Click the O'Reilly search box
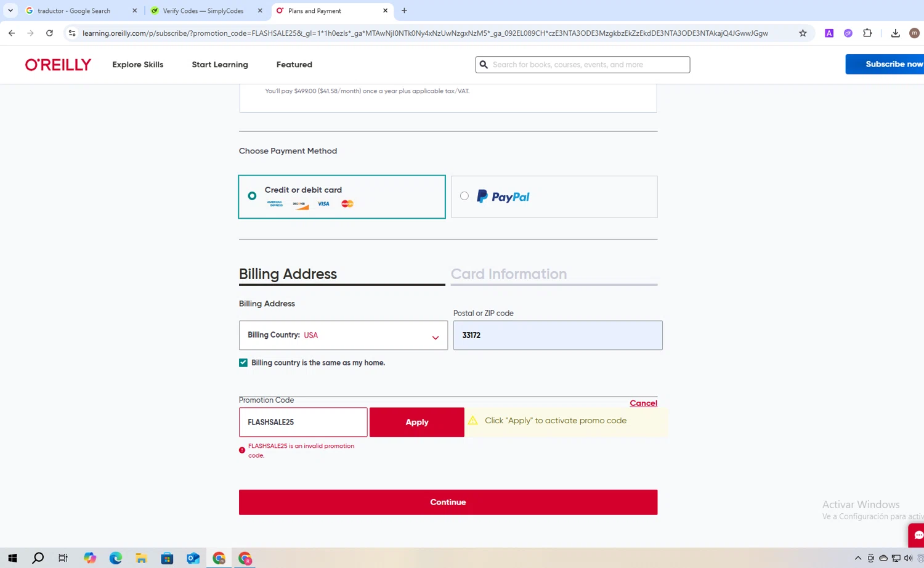 583,65
